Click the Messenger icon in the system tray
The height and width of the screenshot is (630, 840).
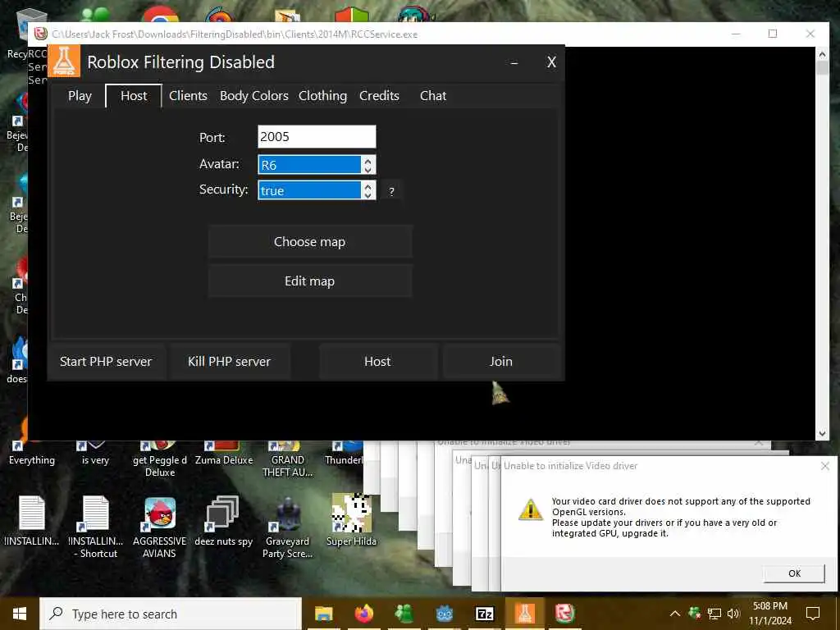(x=695, y=614)
